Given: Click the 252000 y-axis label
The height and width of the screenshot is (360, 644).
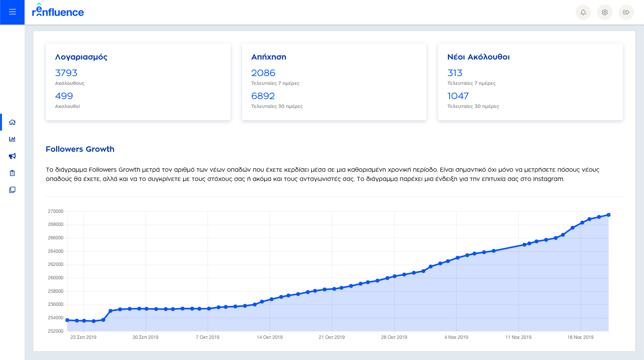Looking at the screenshot, I should click(56, 331).
